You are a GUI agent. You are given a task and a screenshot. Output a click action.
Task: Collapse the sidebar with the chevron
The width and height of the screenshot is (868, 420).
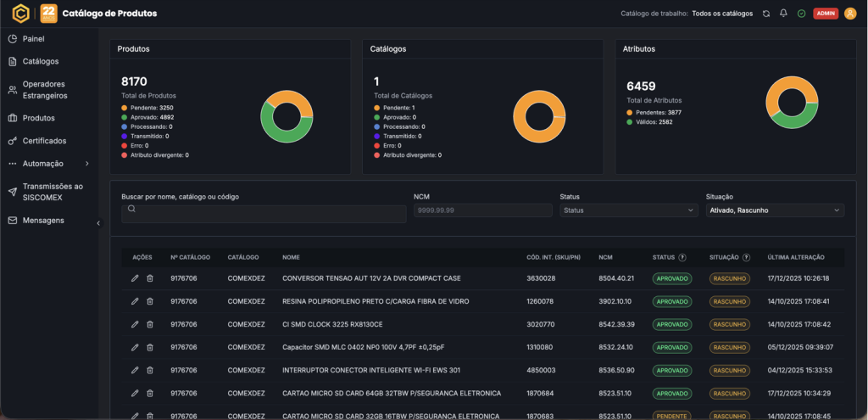[98, 223]
